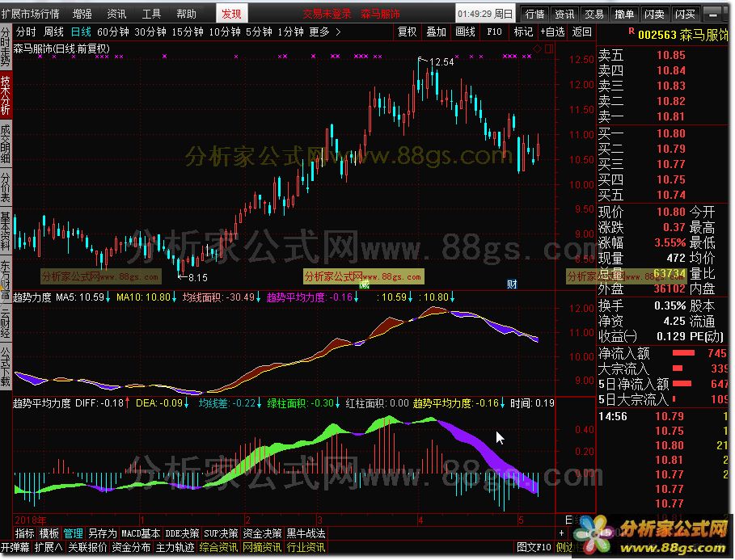Open 公式下载 sidebar tab
Viewport: 735px width, 560px height.
[5, 366]
